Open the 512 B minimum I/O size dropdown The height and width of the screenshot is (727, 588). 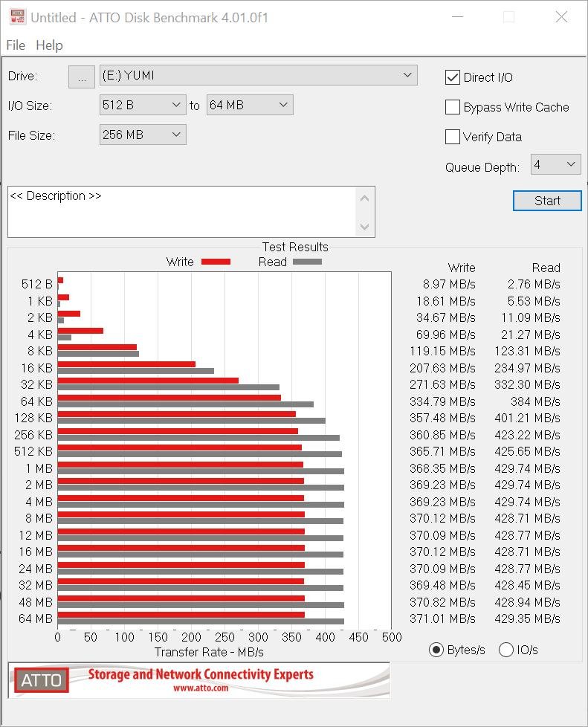click(x=143, y=105)
